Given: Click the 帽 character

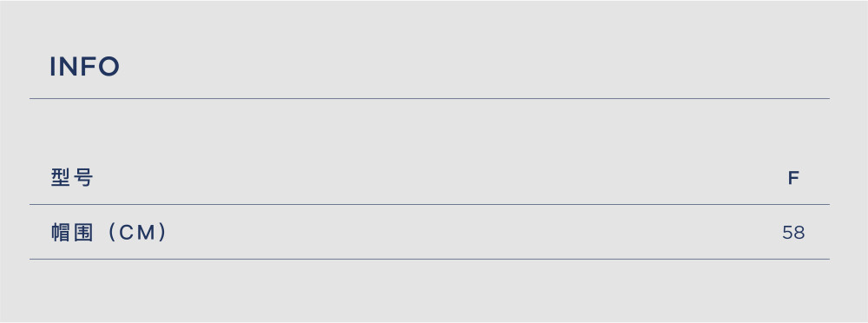Looking at the screenshot, I should [x=60, y=233].
